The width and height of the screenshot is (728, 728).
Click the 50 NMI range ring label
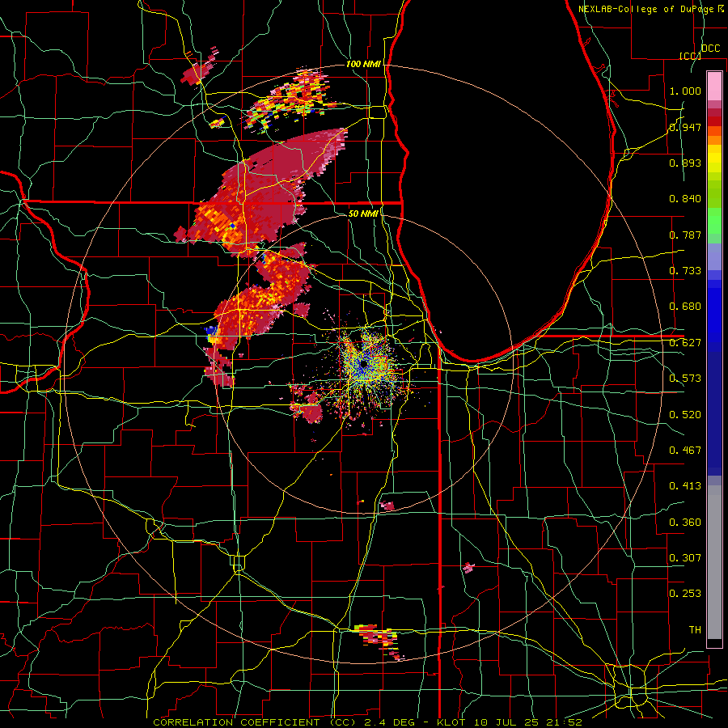(x=363, y=214)
